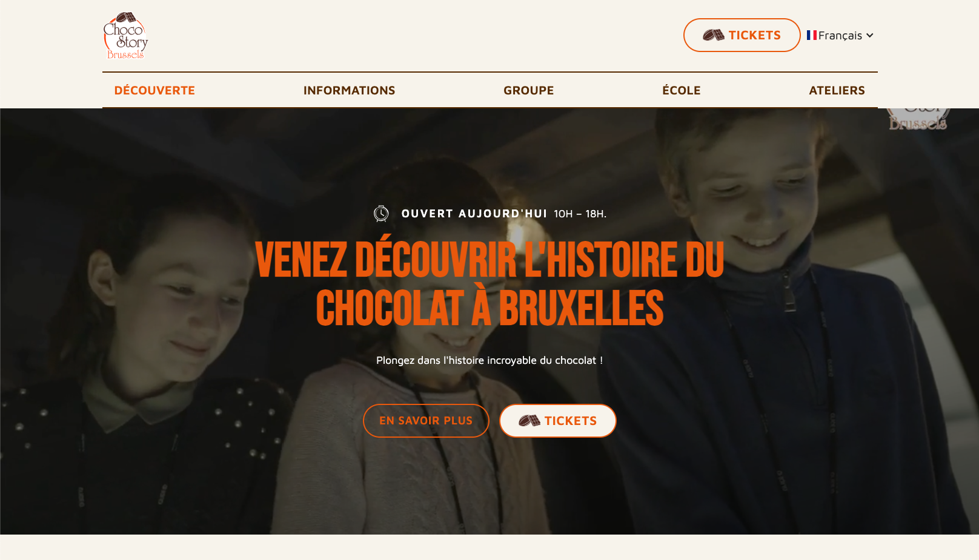Select the Groupe navigation item
The image size is (979, 560).
pos(528,90)
